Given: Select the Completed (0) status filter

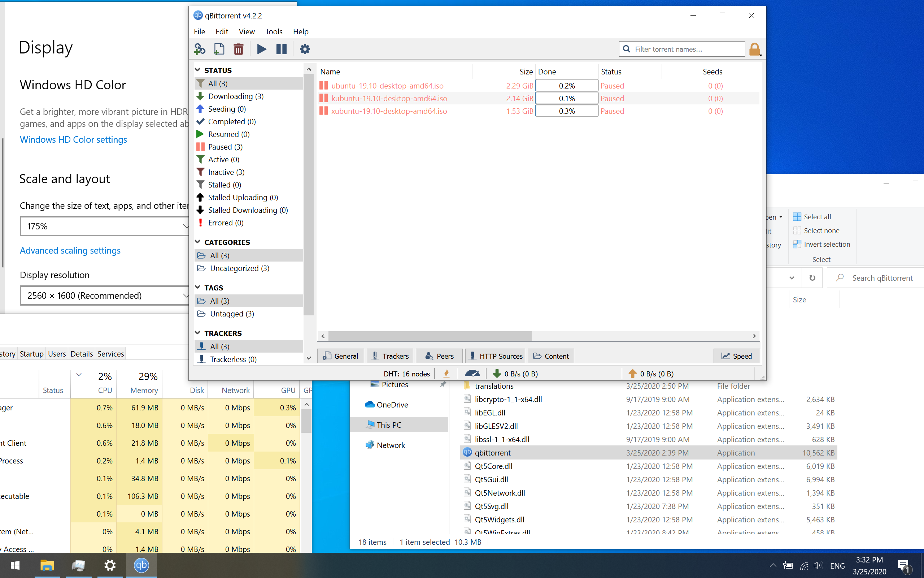Looking at the screenshot, I should pos(249,121).
